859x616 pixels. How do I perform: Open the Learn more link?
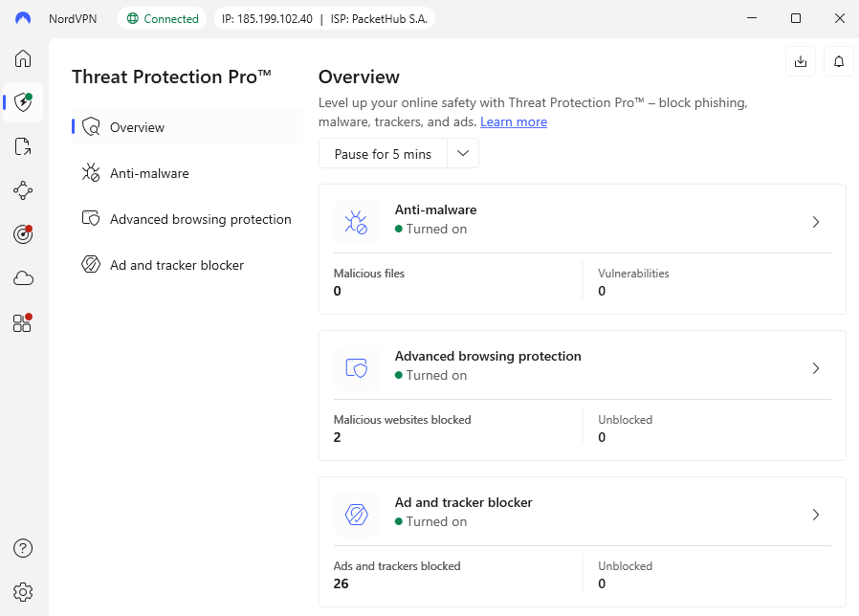point(514,121)
